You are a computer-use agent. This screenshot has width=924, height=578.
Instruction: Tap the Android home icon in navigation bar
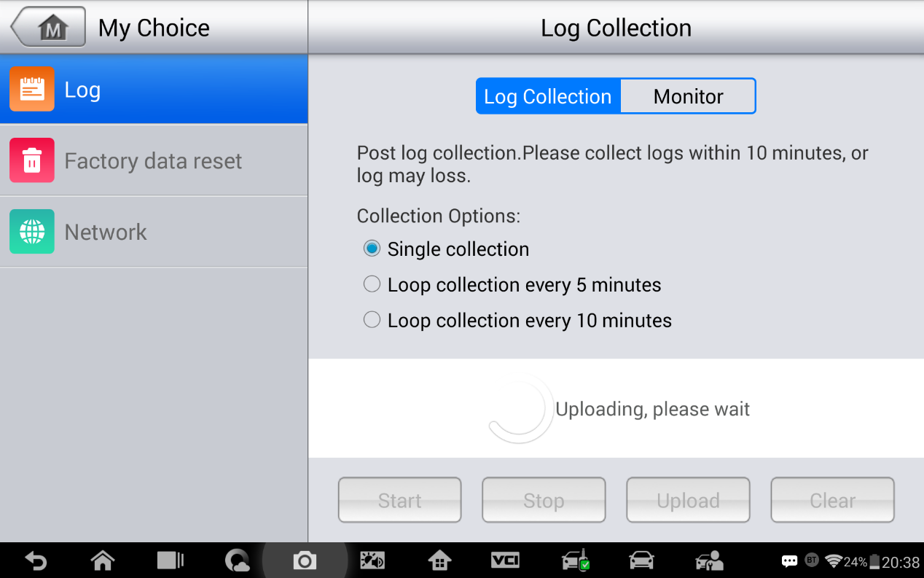click(103, 561)
